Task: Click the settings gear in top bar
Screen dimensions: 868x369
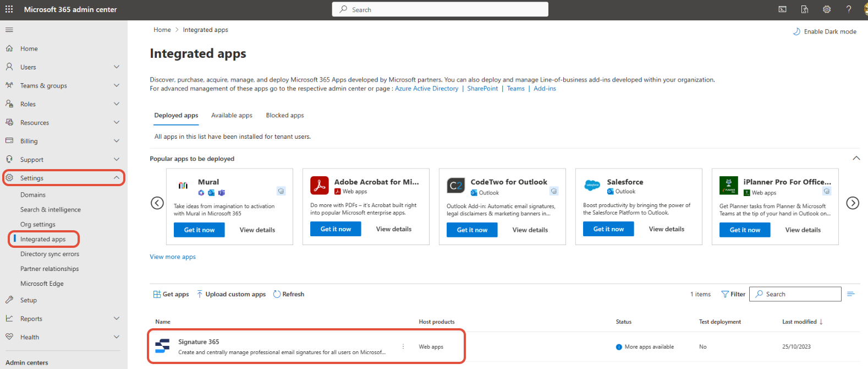Action: (x=827, y=9)
